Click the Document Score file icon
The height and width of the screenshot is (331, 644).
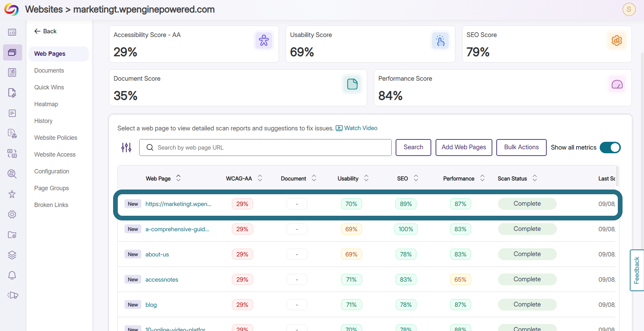(x=352, y=84)
